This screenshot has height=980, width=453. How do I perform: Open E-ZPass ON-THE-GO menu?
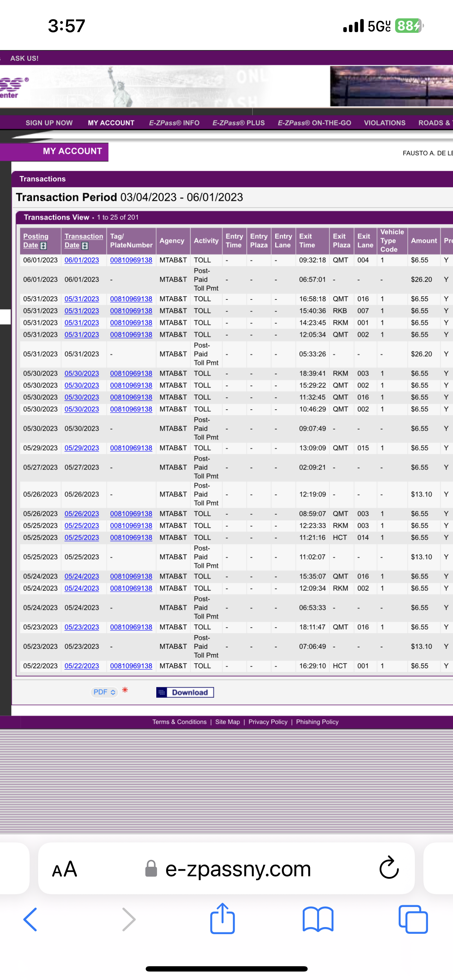314,123
